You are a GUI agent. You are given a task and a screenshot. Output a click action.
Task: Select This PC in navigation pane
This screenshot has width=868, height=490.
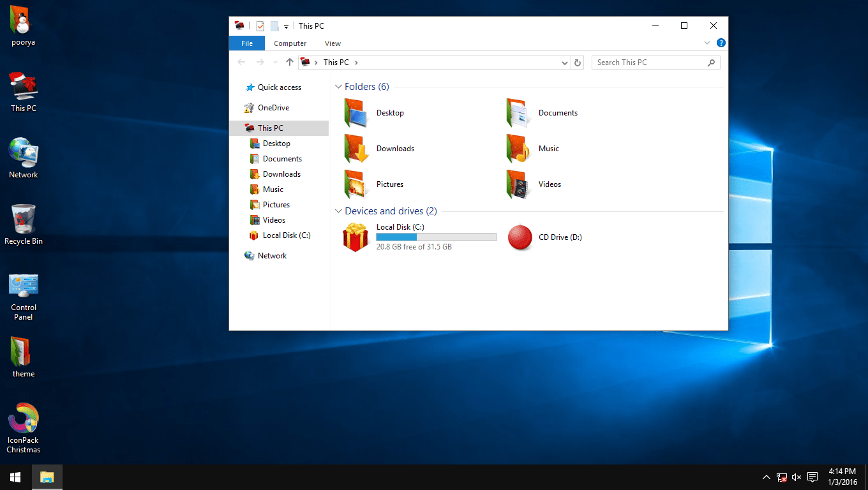[x=279, y=128]
